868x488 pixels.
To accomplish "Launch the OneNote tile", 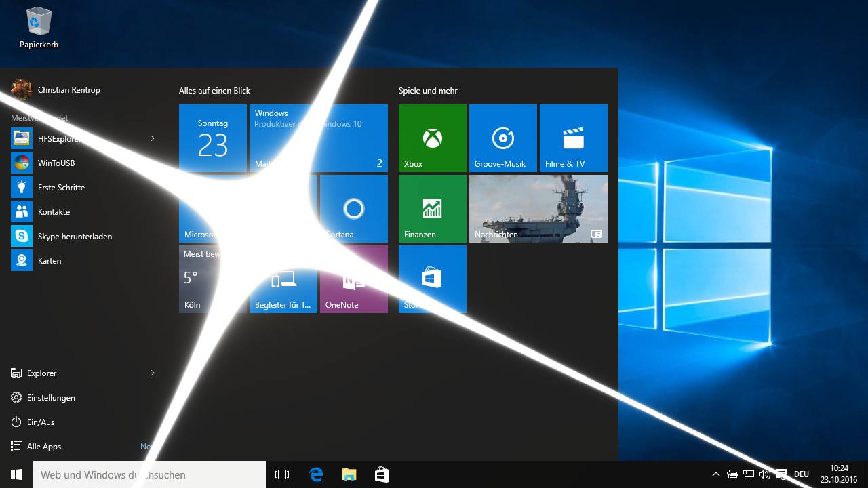I will (354, 279).
